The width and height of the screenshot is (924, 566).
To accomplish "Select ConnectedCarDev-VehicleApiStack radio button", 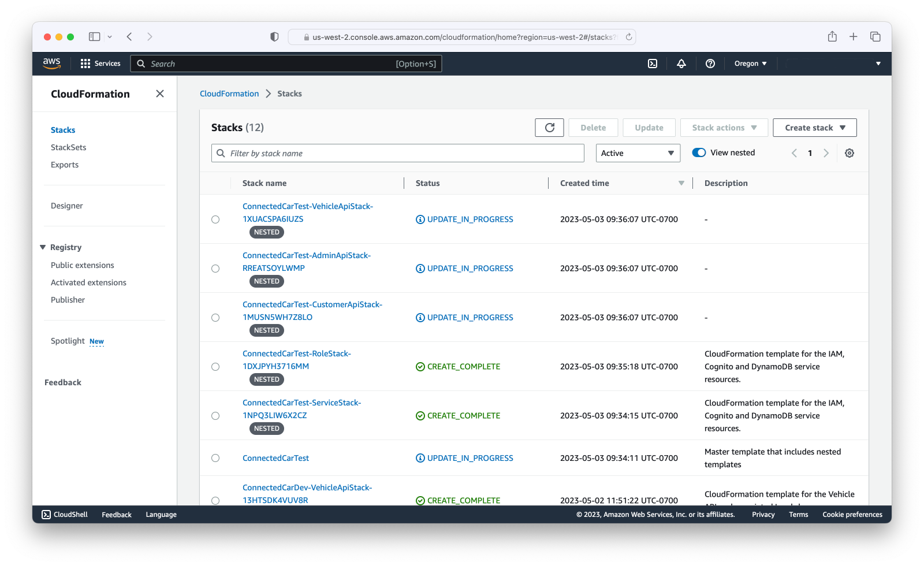I will click(x=215, y=500).
